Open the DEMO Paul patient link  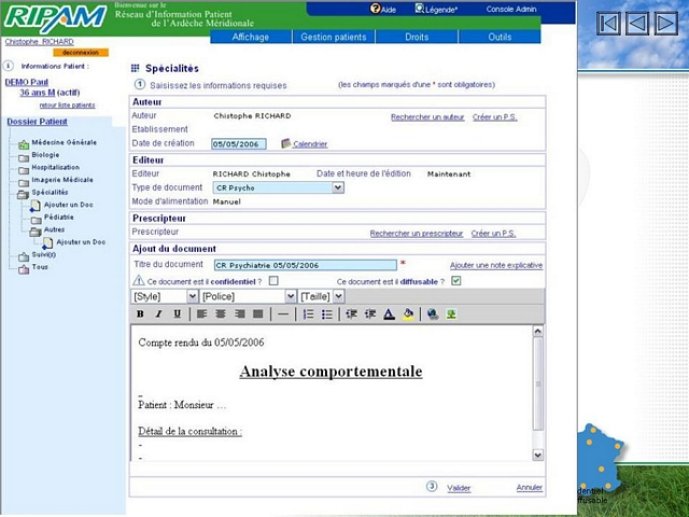point(26,82)
